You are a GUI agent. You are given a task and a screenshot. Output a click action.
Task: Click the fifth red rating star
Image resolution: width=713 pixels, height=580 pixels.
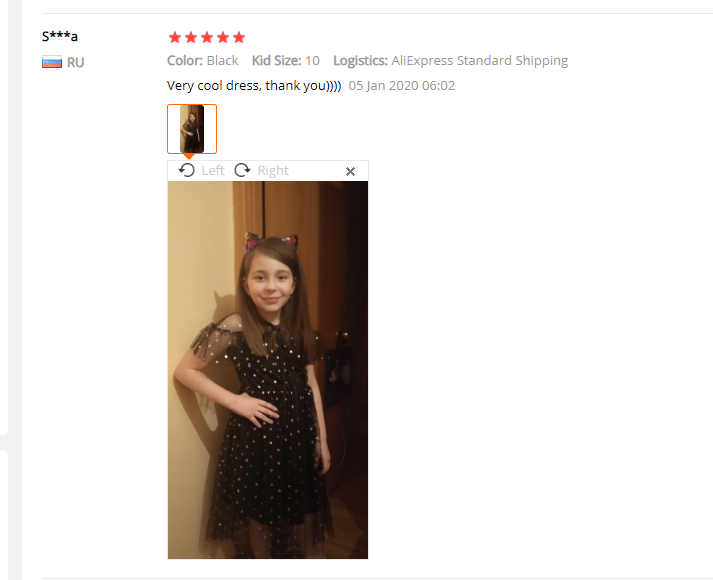tap(239, 37)
